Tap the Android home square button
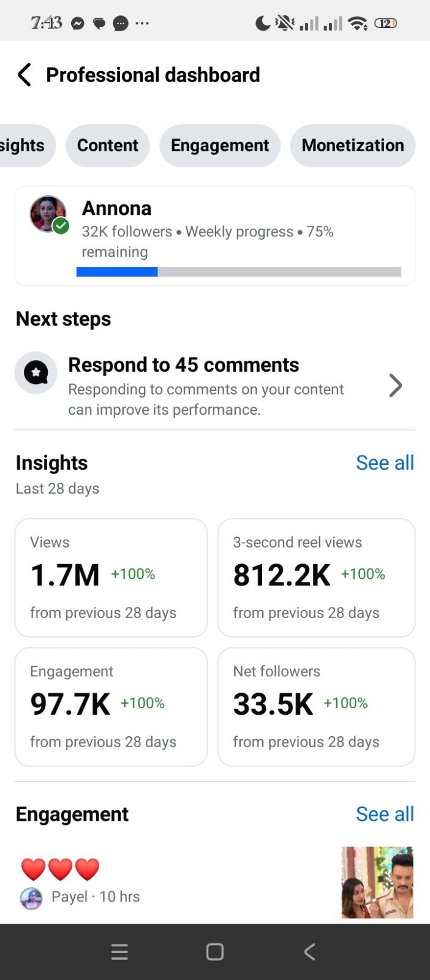Viewport: 430px width, 980px height. (x=215, y=952)
